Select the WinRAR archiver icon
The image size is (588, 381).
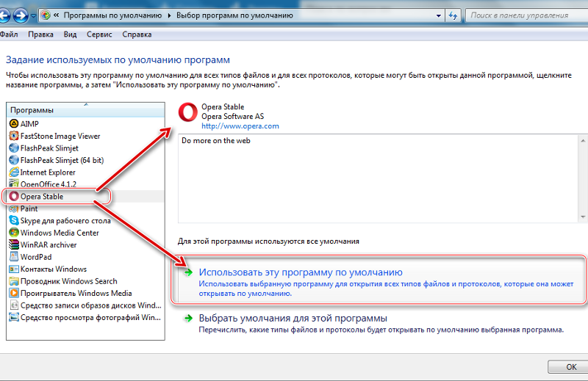pyautogui.click(x=14, y=245)
